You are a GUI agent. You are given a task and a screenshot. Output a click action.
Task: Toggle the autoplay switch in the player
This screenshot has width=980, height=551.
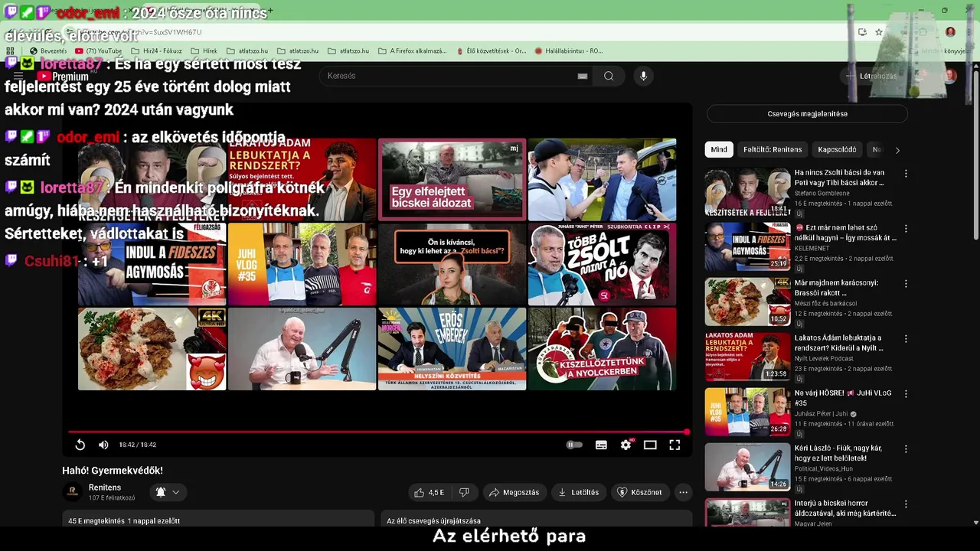574,445
